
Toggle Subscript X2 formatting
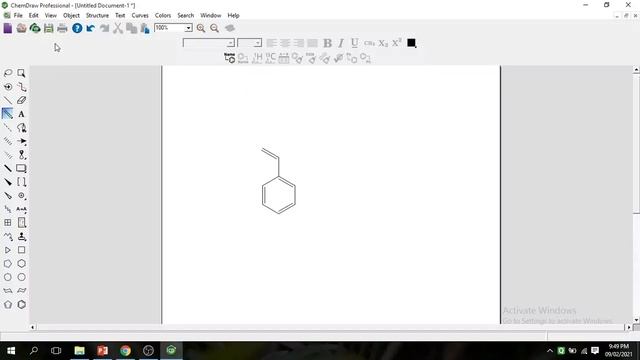coord(383,43)
